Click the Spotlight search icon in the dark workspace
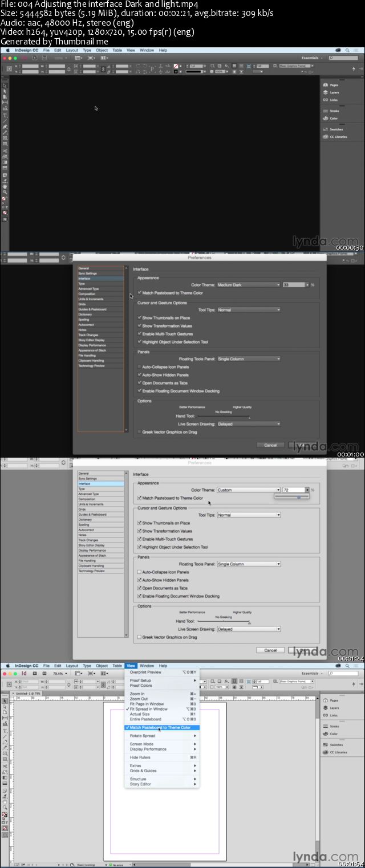The image size is (365, 868). coord(346,50)
